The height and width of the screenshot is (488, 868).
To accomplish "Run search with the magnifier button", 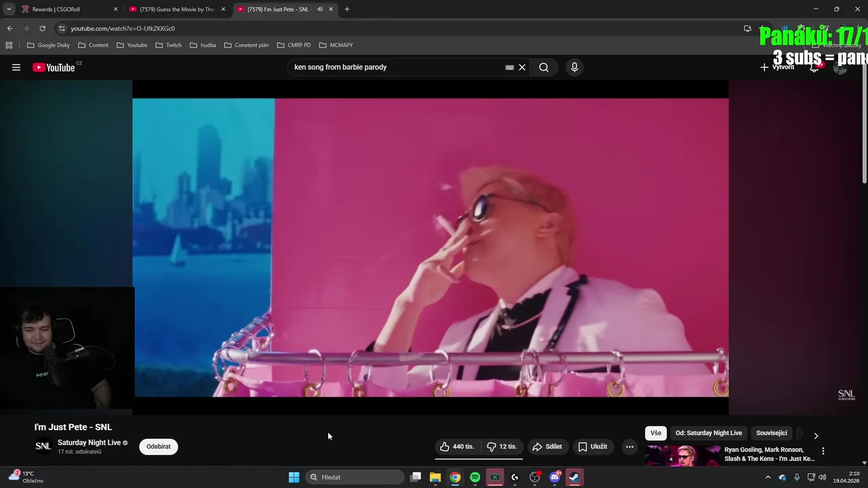I will [x=544, y=67].
